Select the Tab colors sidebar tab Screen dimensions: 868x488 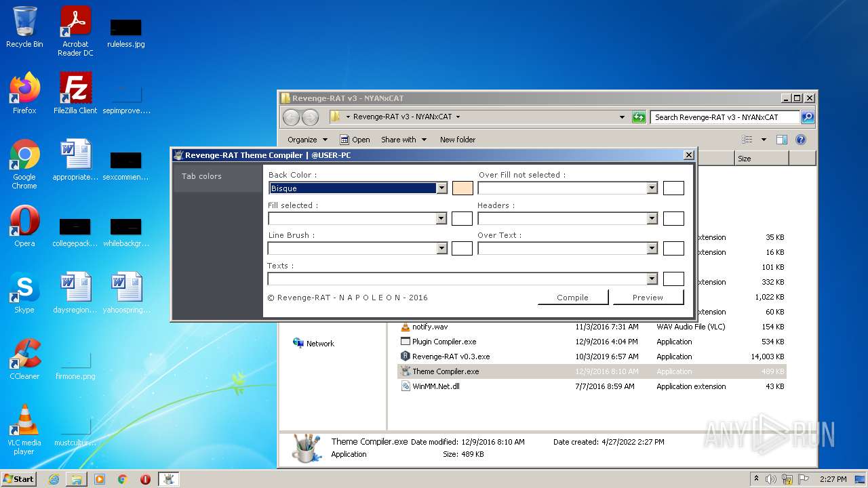point(217,176)
